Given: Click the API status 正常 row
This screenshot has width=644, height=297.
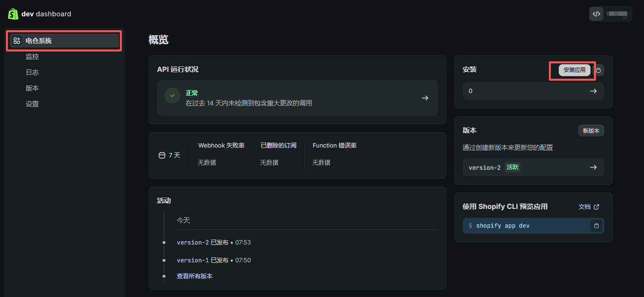Looking at the screenshot, I should (x=297, y=98).
